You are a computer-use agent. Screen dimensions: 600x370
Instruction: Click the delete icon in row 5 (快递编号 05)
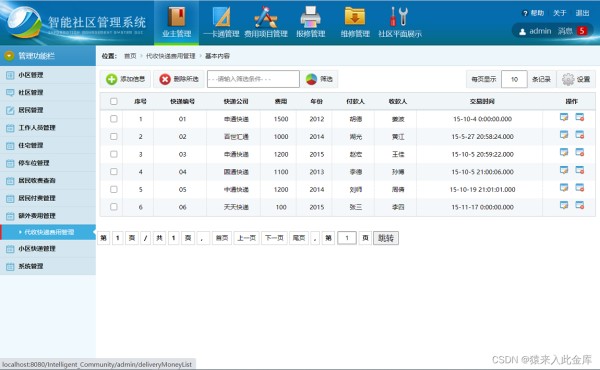[x=580, y=187]
